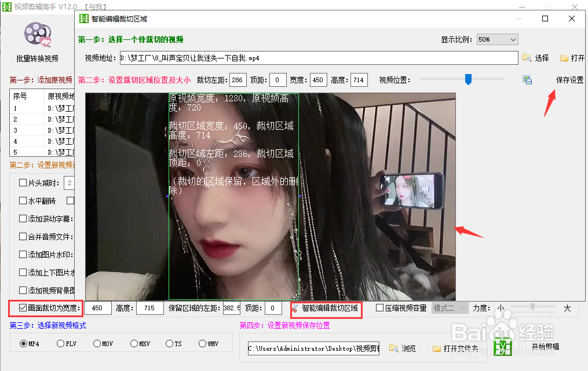Screen dimensions: 588x371
Task: Select row 2 in the source video list
Action: (x=42, y=120)
